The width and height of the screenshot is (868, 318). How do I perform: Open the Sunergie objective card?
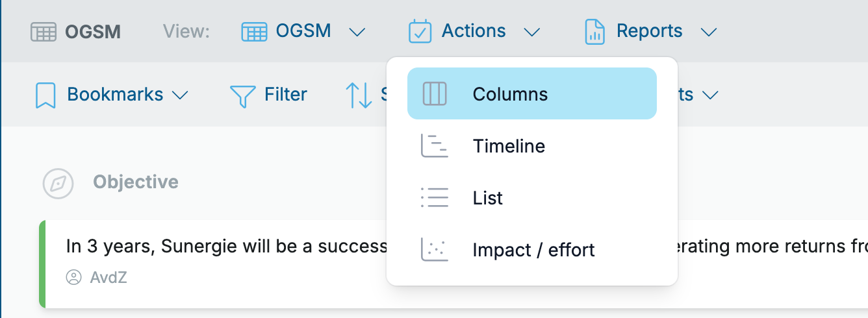(x=453, y=264)
